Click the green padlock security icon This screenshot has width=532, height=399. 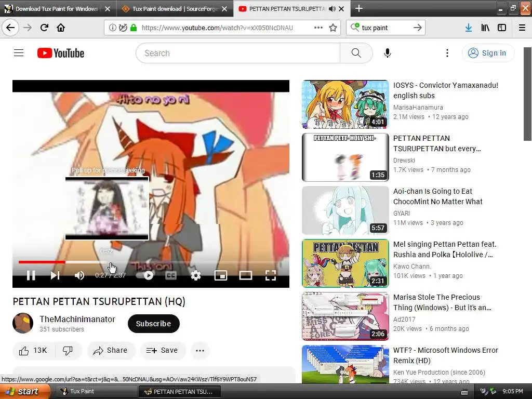(x=134, y=28)
